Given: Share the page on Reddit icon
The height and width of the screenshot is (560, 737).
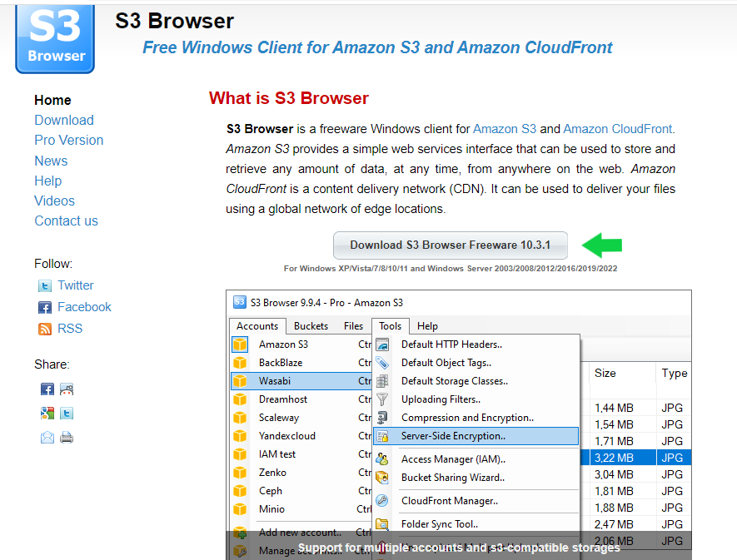Looking at the screenshot, I should (x=67, y=389).
